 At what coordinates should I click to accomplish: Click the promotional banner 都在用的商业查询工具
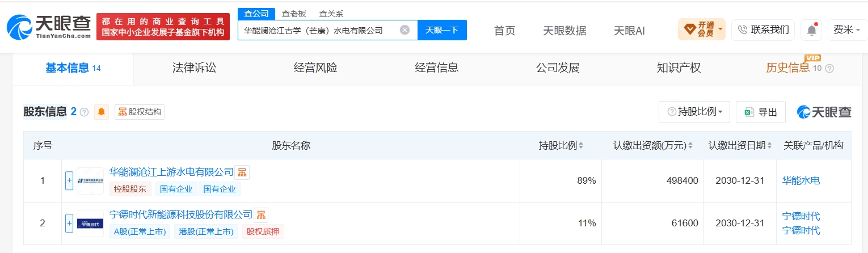[163, 27]
